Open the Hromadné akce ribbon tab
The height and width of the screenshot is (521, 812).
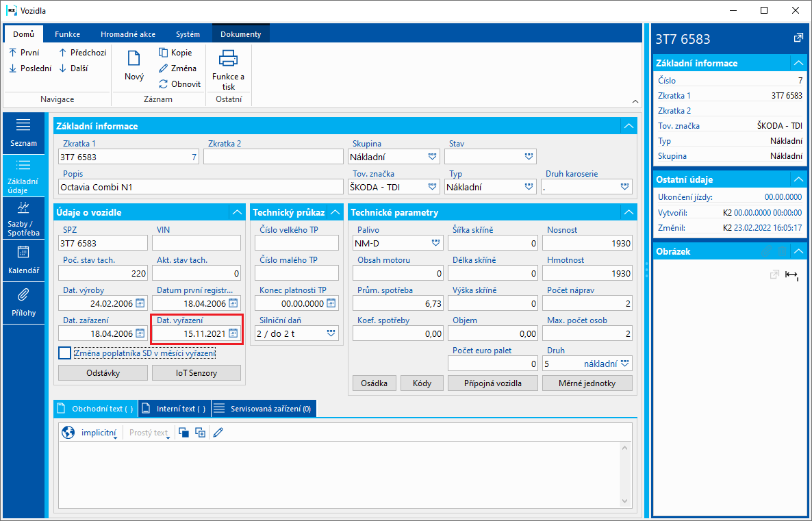(x=128, y=34)
